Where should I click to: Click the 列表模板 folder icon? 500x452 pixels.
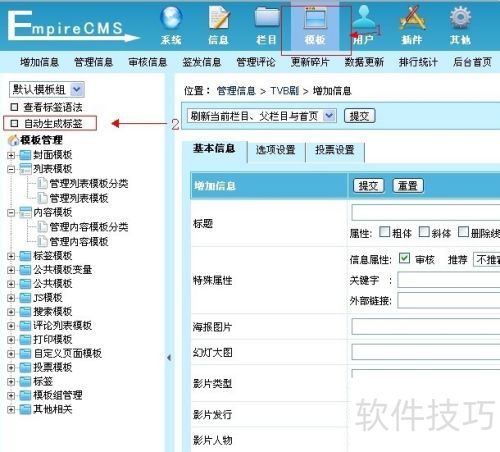coord(25,169)
